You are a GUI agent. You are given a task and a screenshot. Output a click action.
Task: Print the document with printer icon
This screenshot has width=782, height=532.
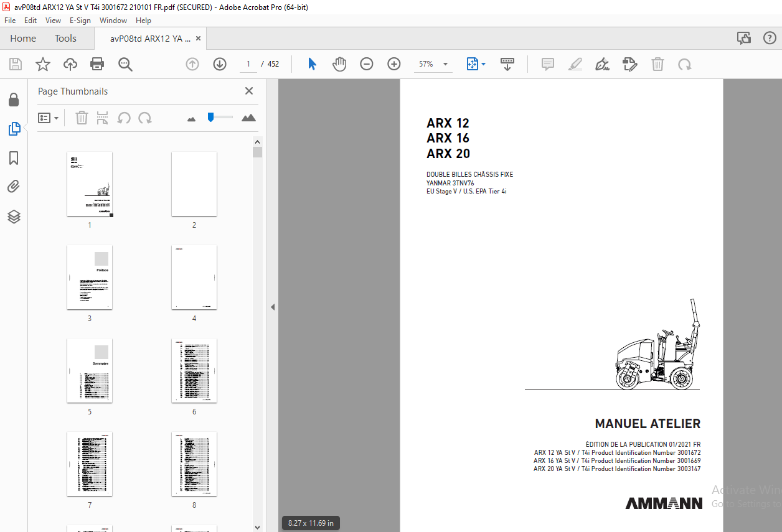point(97,64)
